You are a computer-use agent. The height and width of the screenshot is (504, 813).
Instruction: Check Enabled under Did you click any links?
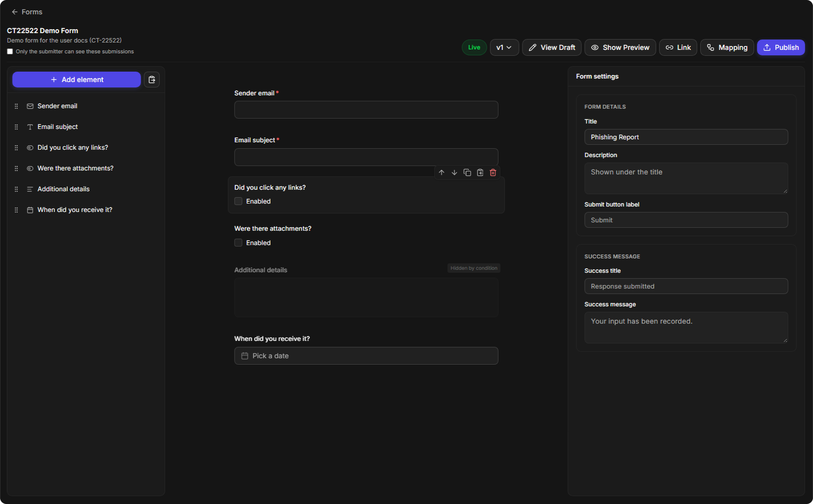point(238,201)
